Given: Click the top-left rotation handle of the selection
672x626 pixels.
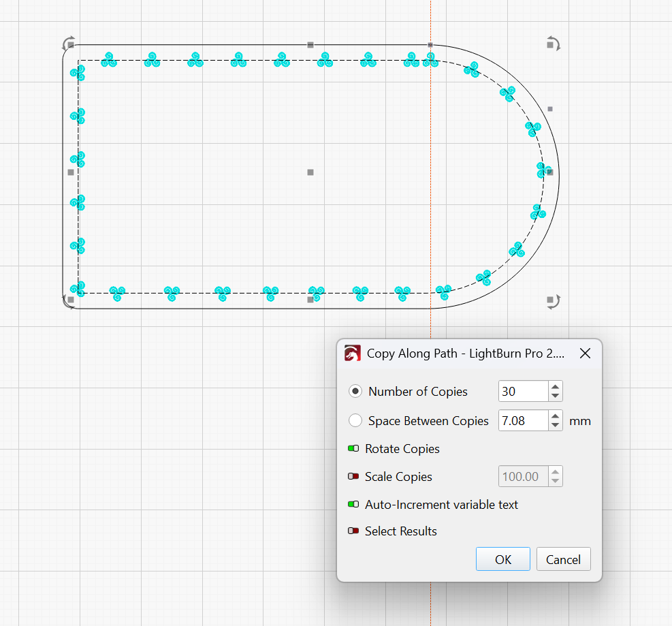Looking at the screenshot, I should [69, 44].
